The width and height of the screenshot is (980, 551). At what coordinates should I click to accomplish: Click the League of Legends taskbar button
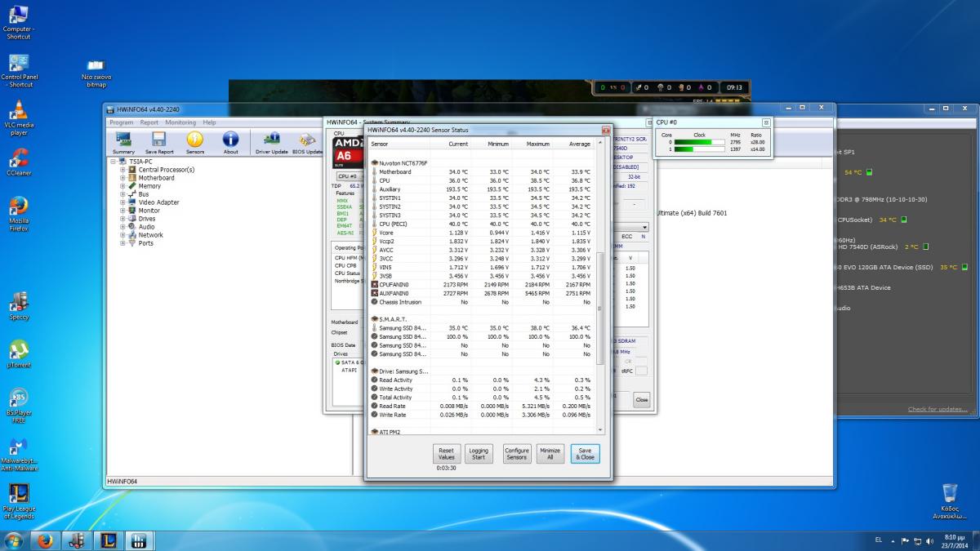(107, 540)
